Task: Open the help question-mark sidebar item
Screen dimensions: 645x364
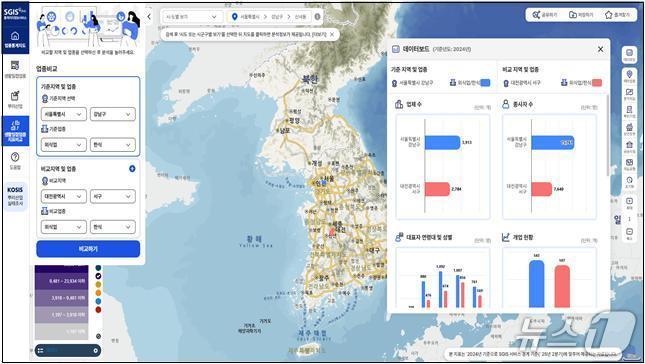Action: 15,161
